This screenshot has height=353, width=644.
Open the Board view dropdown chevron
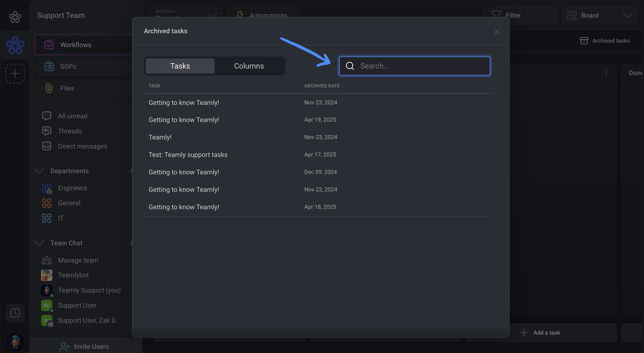(627, 15)
